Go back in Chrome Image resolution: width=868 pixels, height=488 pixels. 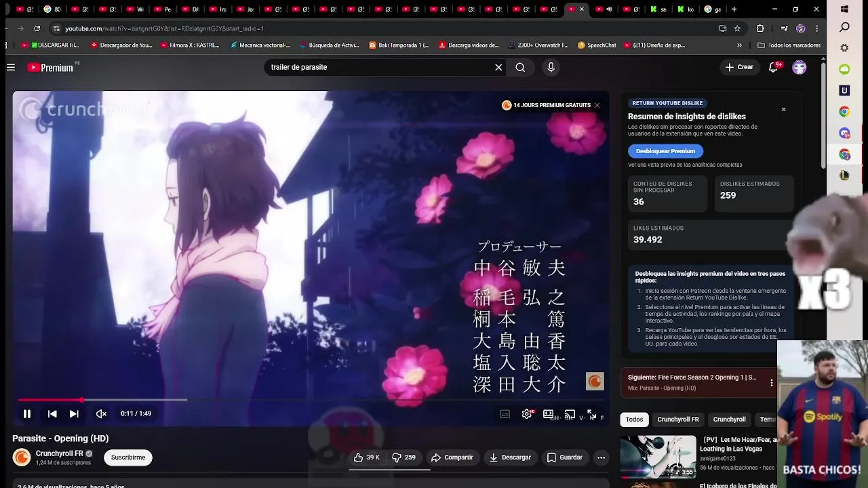coord(7,28)
